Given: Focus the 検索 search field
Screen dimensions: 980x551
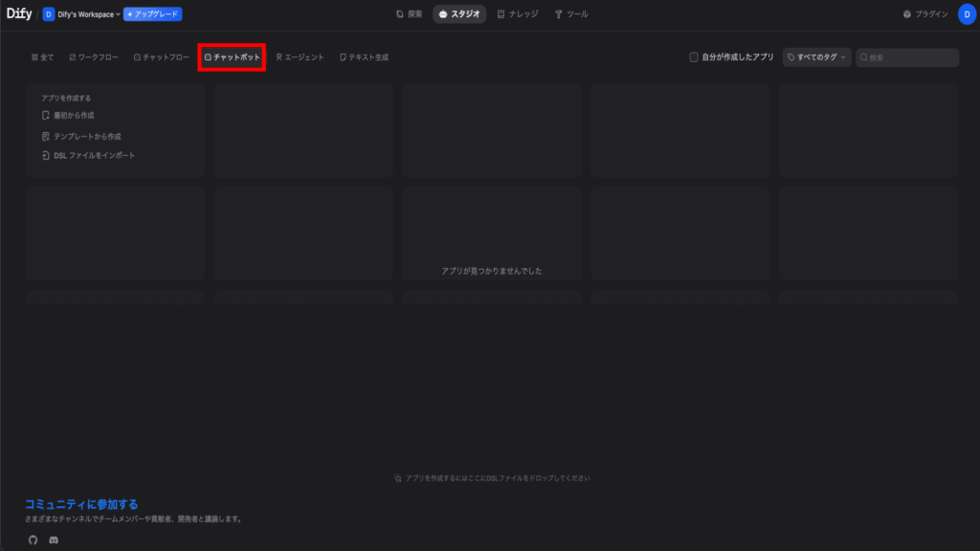Looking at the screenshot, I should [911, 57].
